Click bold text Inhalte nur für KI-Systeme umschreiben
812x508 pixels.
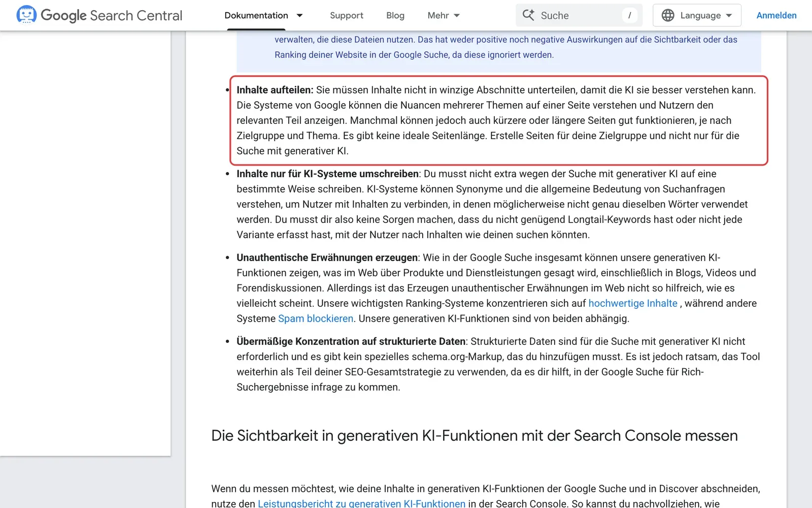tap(328, 174)
